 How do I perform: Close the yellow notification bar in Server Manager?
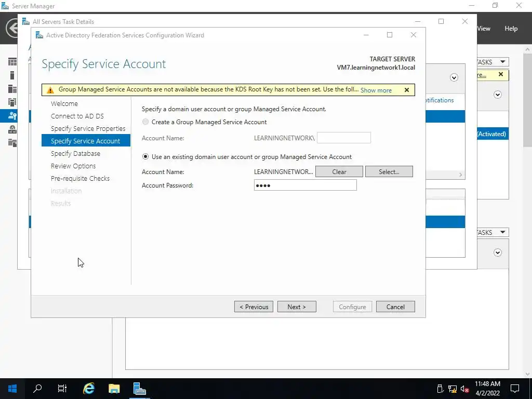501,74
